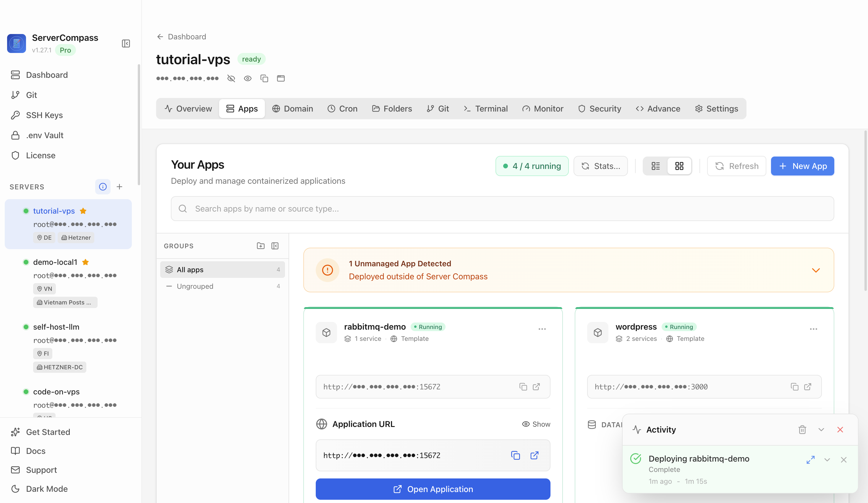
Task: Collapse the Activity panel chevron
Action: (821, 430)
